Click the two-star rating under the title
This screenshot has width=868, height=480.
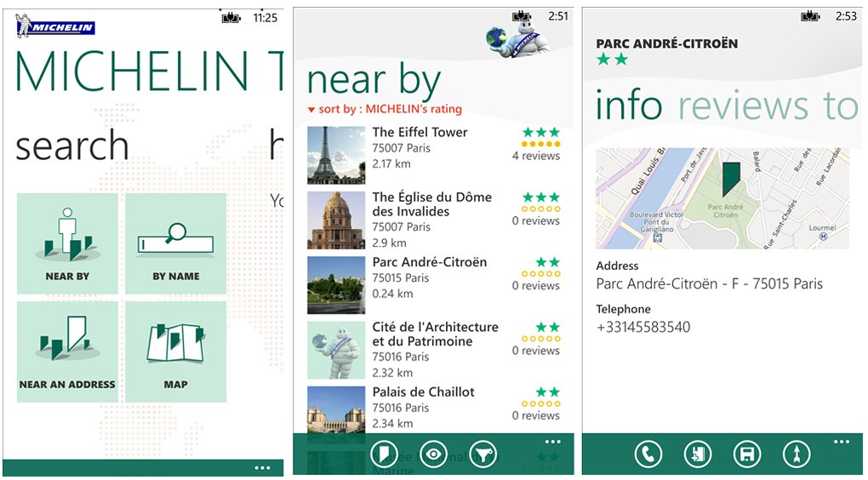[x=612, y=60]
